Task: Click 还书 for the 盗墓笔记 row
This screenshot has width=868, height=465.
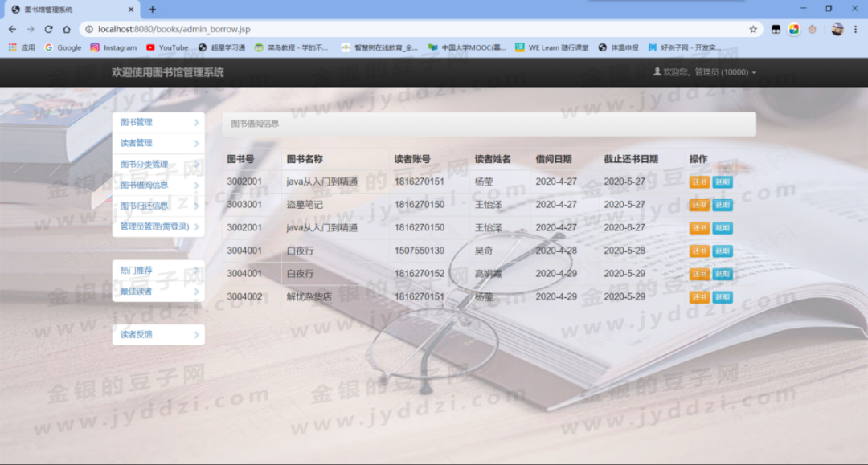Action: tap(700, 205)
